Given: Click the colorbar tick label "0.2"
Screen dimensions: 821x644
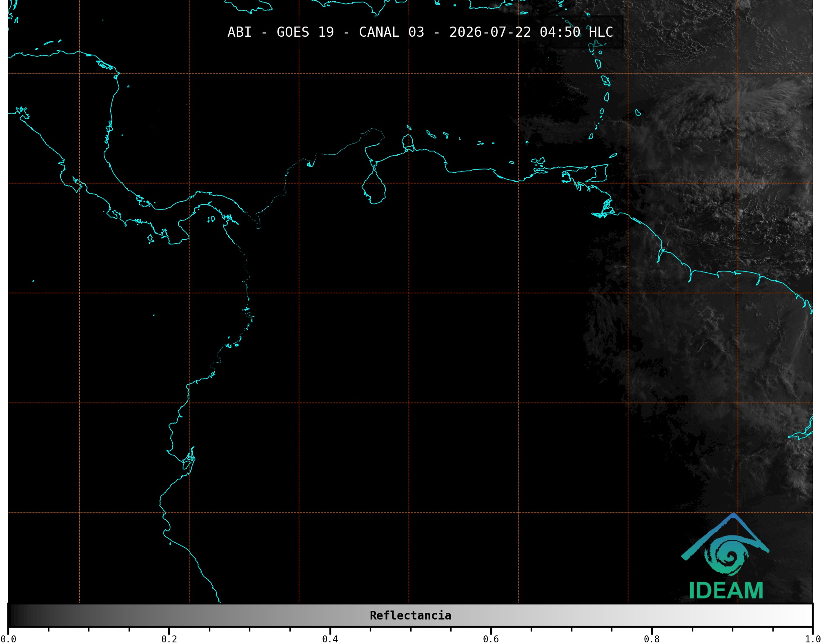Looking at the screenshot, I should click(169, 639).
